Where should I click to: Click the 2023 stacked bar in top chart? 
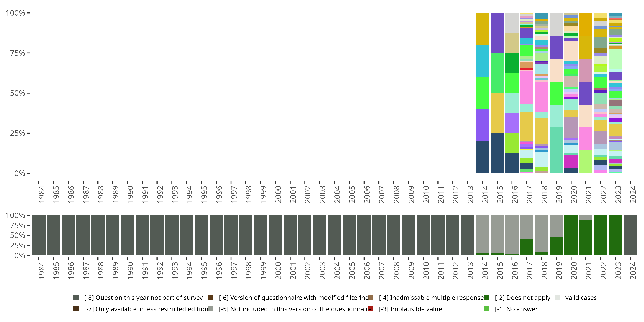[615, 93]
